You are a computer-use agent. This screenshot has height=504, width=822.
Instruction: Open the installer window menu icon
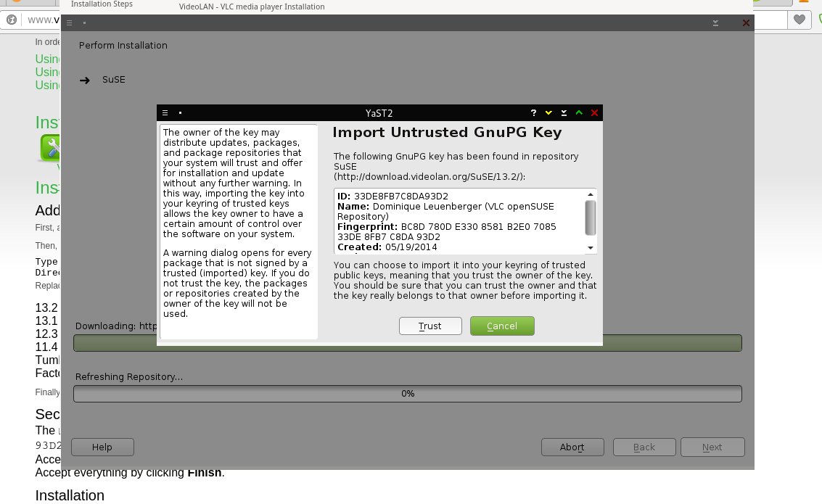[69, 22]
